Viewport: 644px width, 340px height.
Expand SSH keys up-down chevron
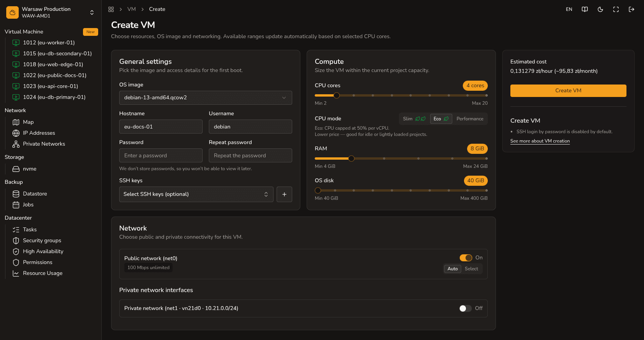tap(266, 194)
